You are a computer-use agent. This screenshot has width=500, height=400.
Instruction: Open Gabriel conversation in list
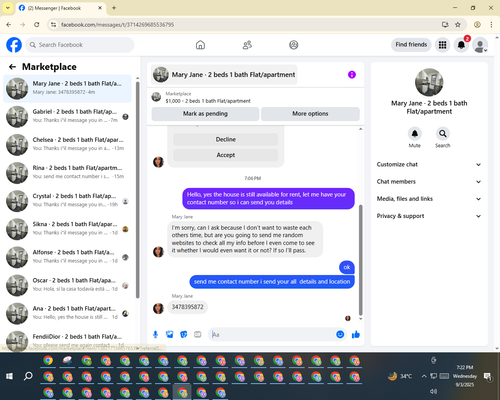(x=67, y=116)
